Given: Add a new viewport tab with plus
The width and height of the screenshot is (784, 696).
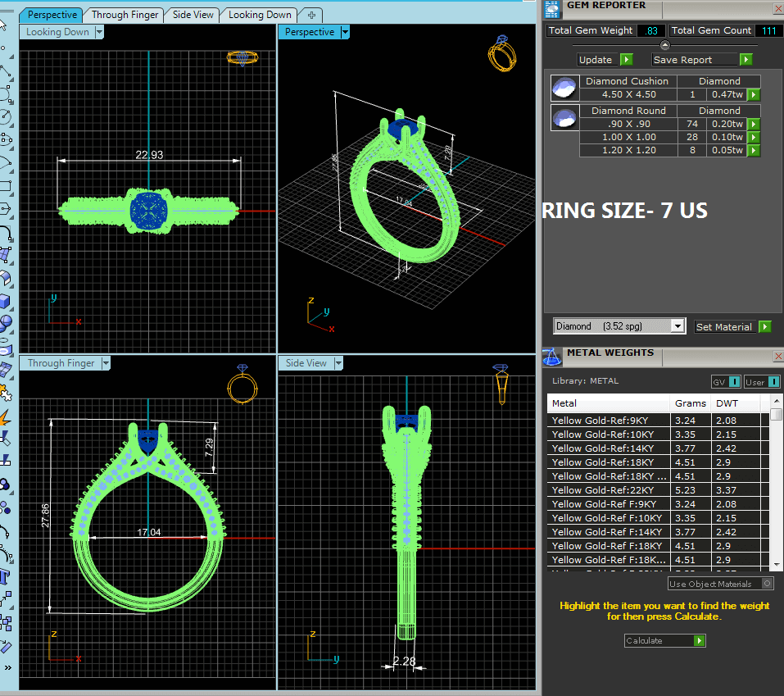Looking at the screenshot, I should click(x=312, y=15).
